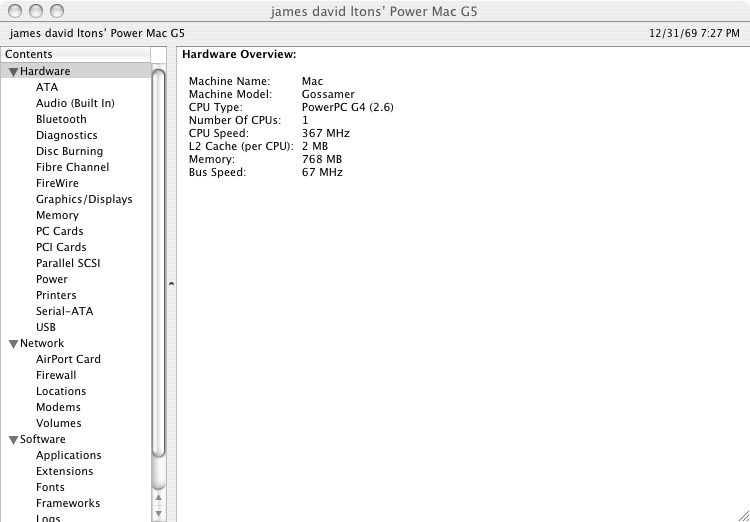Click the Contents column header
Viewport: 750px width, 522px height.
coord(76,55)
